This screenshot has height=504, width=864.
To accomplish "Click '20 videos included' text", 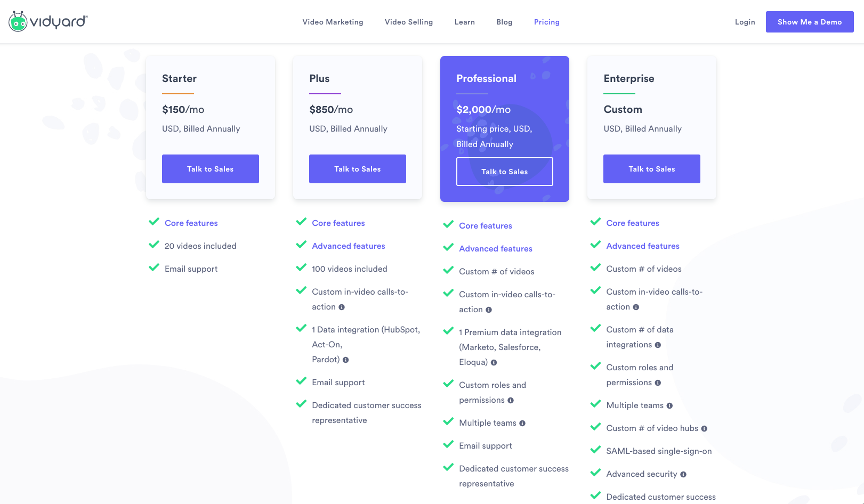I will pos(200,246).
